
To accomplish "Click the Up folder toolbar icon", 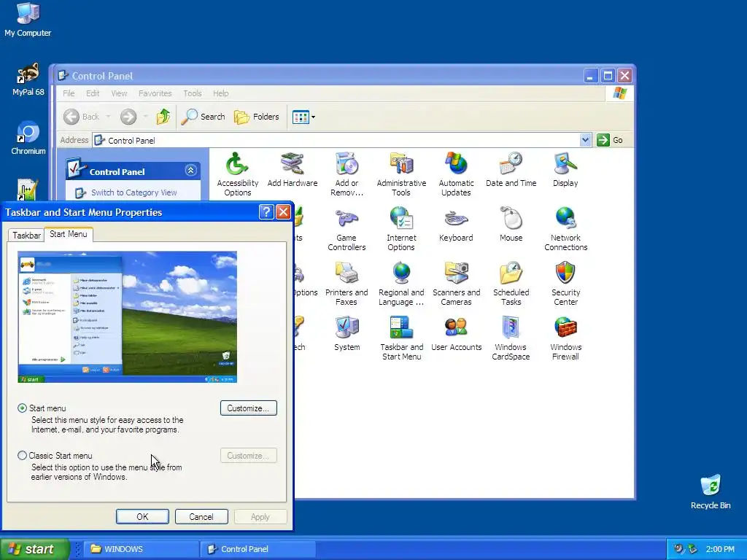I will (x=163, y=116).
